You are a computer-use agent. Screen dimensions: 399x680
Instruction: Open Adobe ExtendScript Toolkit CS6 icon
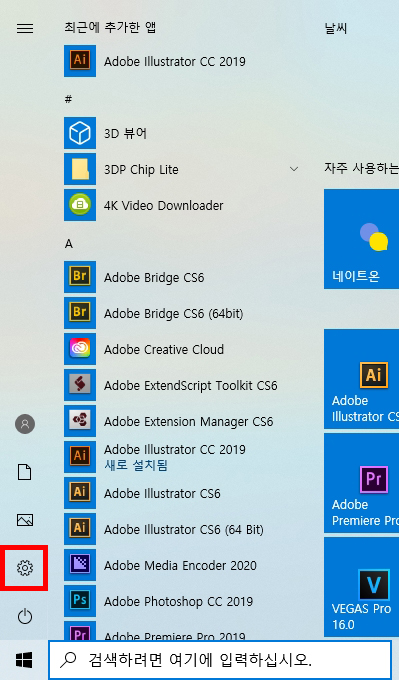click(80, 385)
